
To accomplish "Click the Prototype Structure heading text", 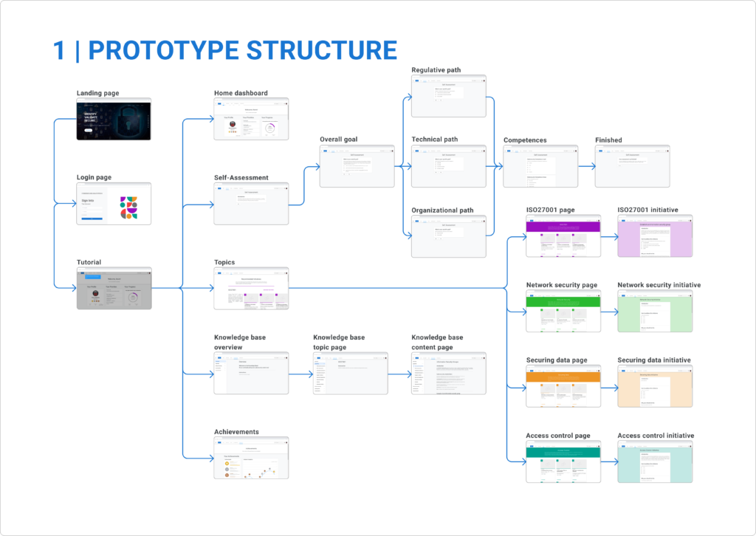I will click(225, 50).
